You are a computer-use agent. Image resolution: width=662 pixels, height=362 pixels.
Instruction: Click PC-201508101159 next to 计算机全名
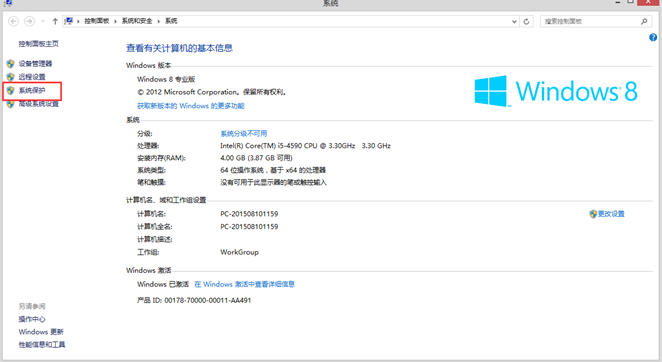(249, 226)
